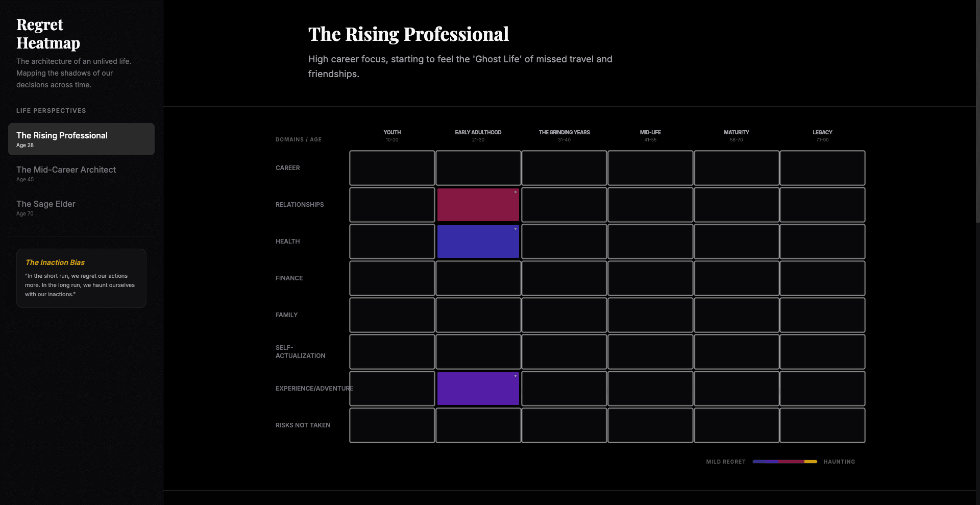Click Career cell under Maturity

pyautogui.click(x=737, y=168)
